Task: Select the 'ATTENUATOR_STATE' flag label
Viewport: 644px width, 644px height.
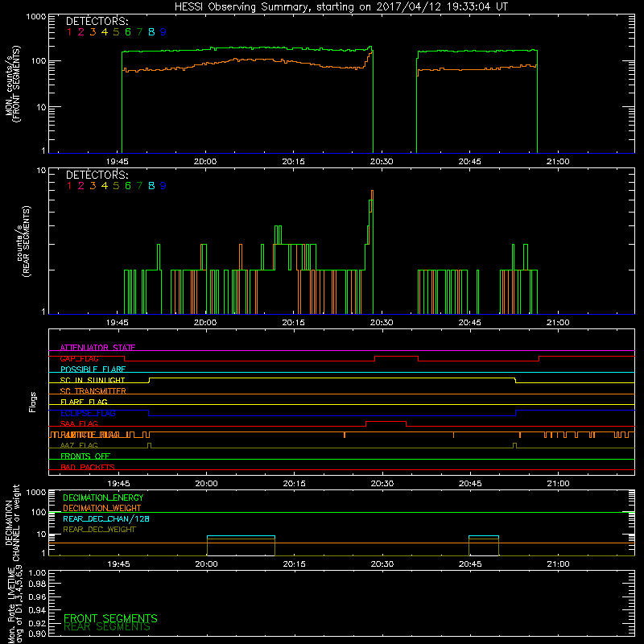Action: click(97, 348)
